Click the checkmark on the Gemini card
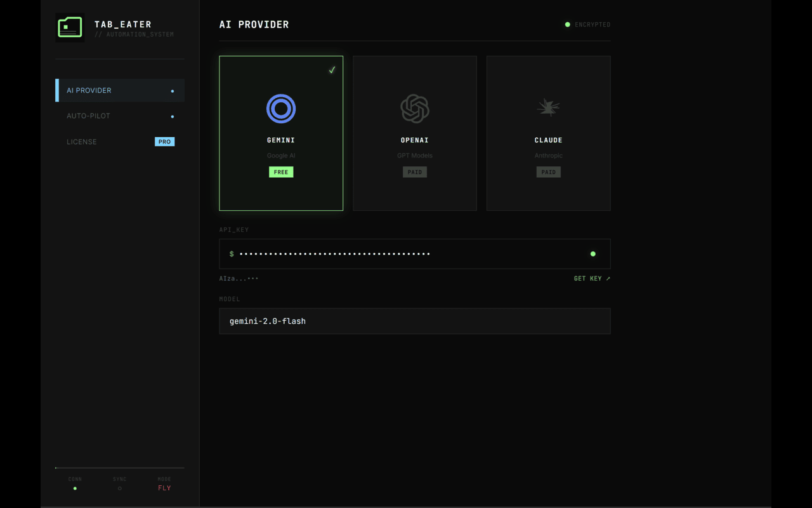The height and width of the screenshot is (508, 812). click(332, 70)
